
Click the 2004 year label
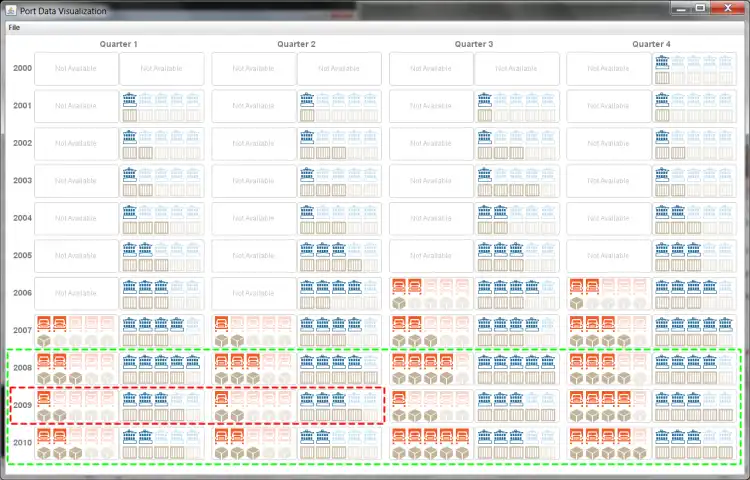(22, 218)
